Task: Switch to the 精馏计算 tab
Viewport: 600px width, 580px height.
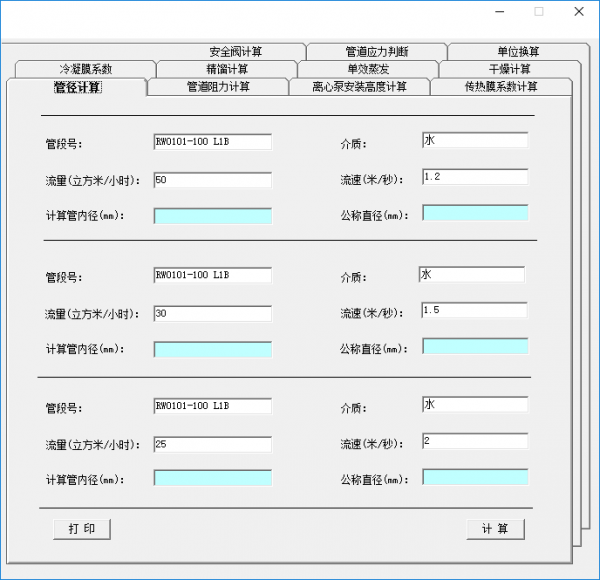Action: click(227, 69)
